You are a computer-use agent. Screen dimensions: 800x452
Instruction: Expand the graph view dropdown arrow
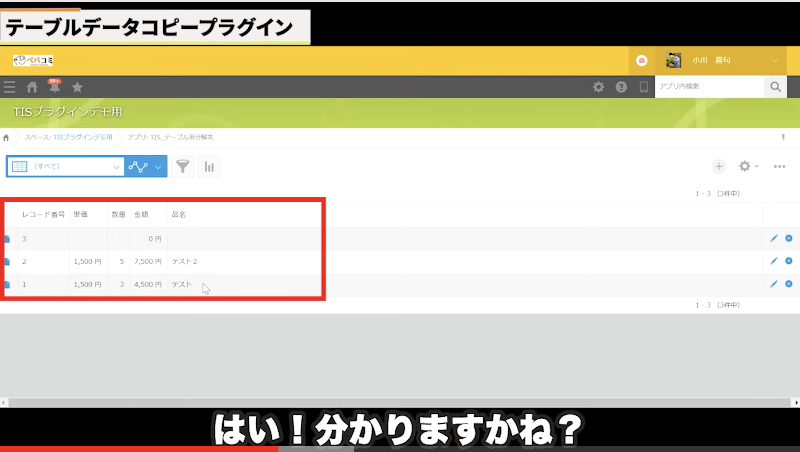[158, 166]
